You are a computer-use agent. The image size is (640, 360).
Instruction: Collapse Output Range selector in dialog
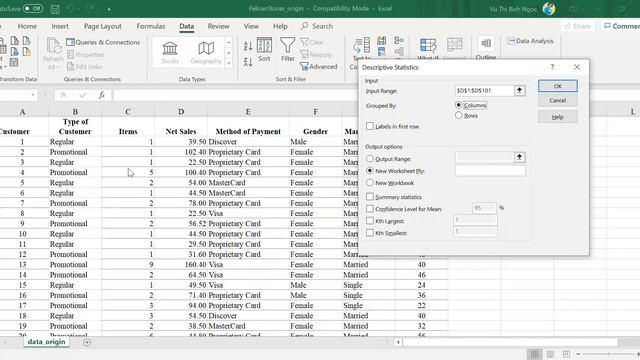click(x=519, y=157)
